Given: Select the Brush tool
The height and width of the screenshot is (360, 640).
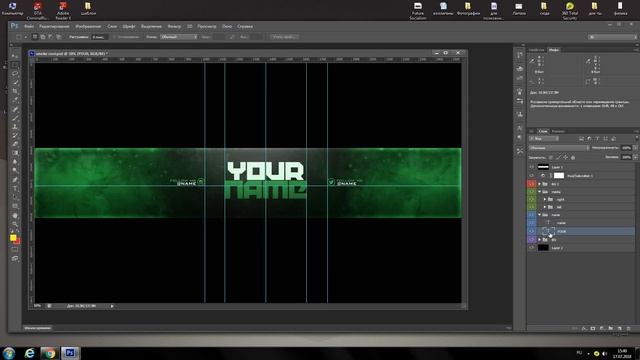Looking at the screenshot, I should [x=15, y=118].
